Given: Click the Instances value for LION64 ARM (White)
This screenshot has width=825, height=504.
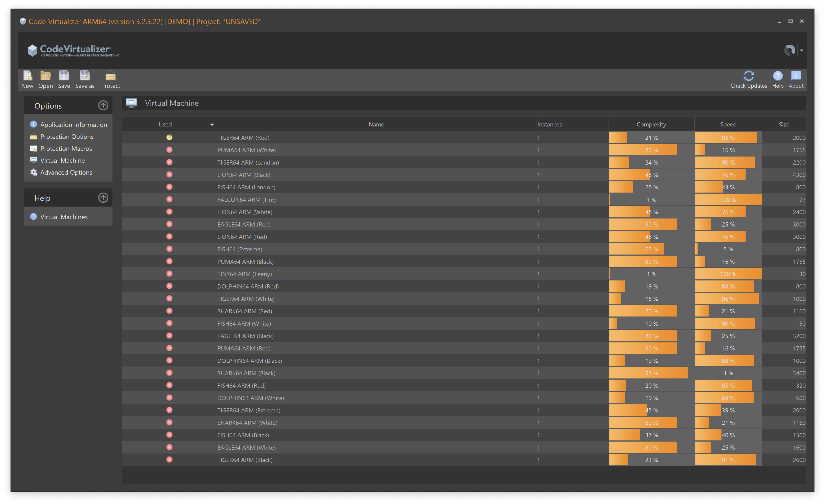Looking at the screenshot, I should coord(538,212).
